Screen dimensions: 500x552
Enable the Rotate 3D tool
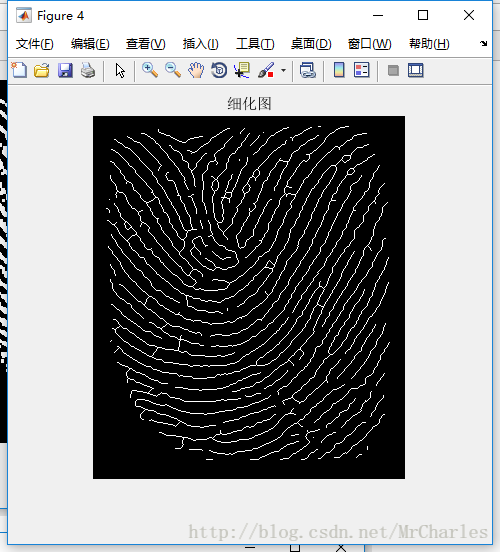coord(219,70)
